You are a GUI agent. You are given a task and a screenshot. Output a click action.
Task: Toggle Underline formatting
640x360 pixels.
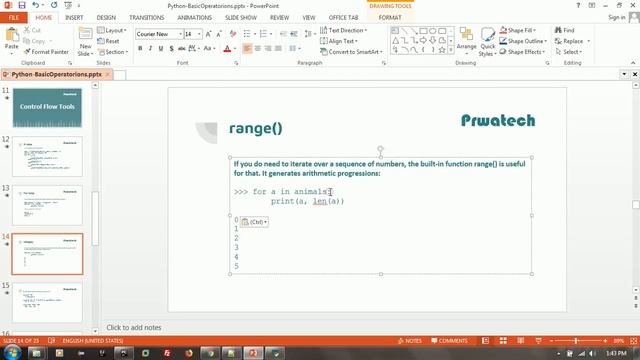pos(161,49)
